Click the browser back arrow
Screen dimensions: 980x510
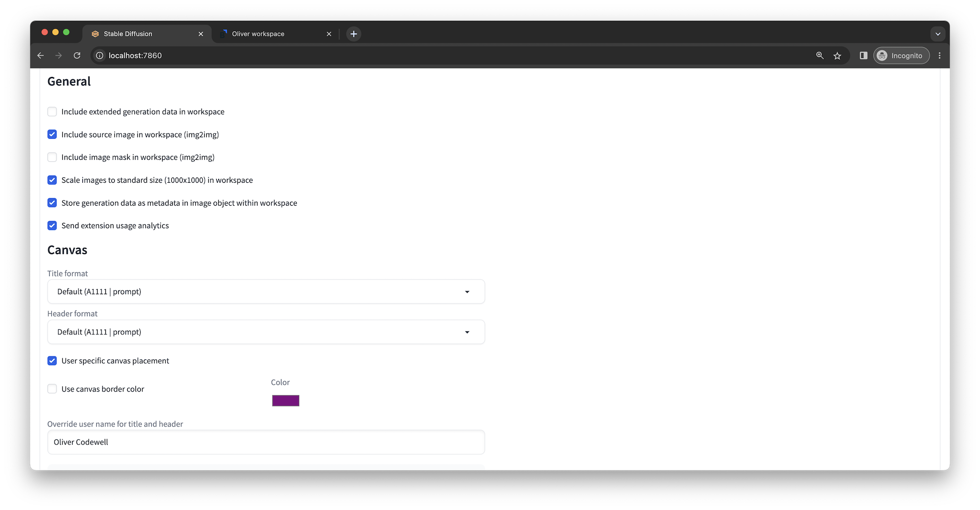point(41,55)
